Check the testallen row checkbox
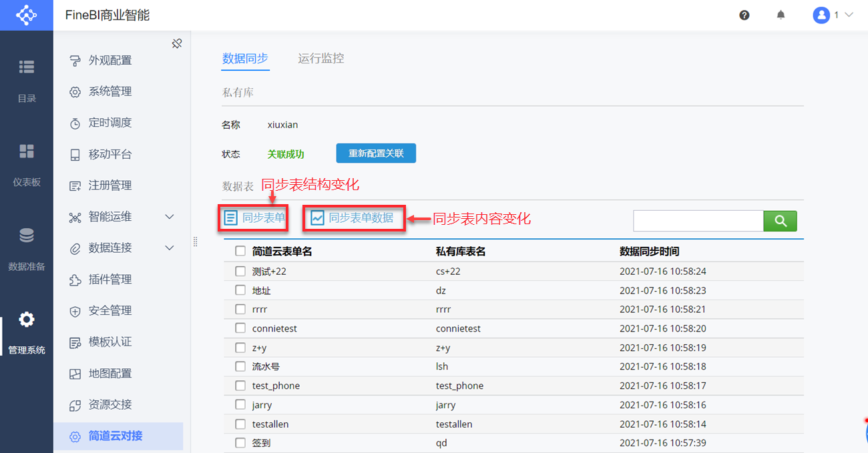Screen dimensions: 868x453 (x=240, y=424)
